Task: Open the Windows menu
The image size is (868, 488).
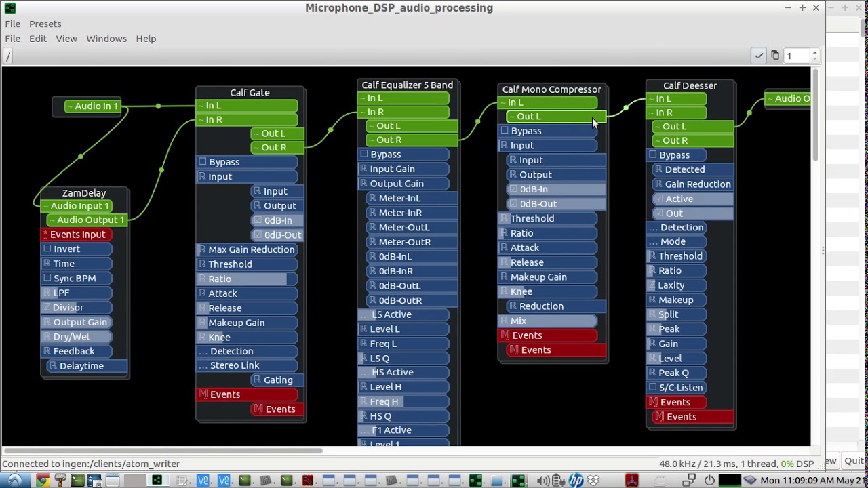Action: tap(106, 39)
